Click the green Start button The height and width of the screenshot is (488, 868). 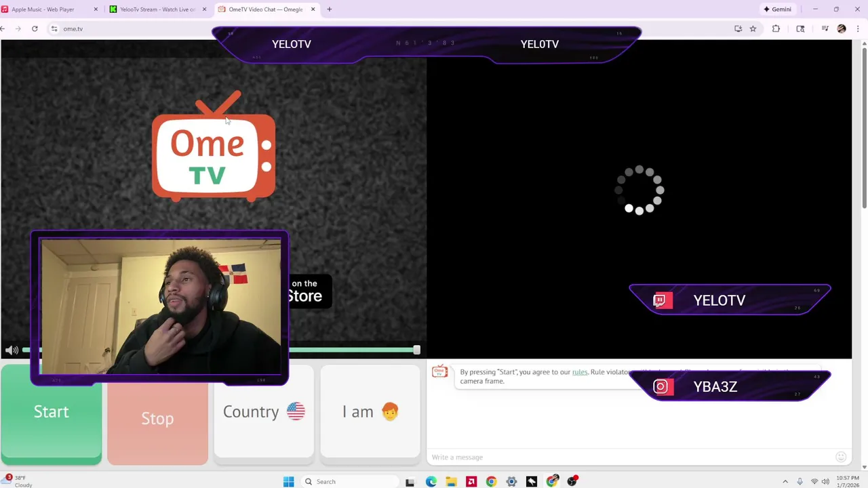point(52,415)
